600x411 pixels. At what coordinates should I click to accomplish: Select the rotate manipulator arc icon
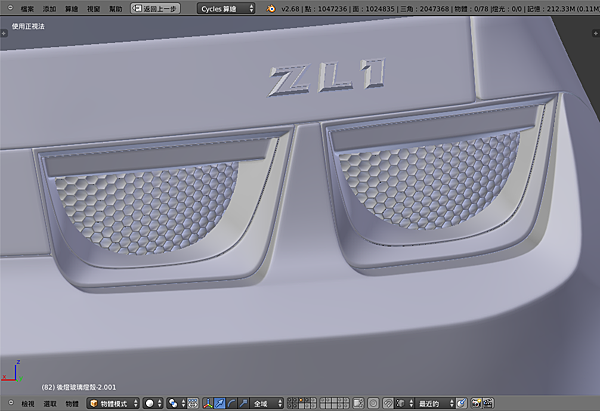(232, 403)
